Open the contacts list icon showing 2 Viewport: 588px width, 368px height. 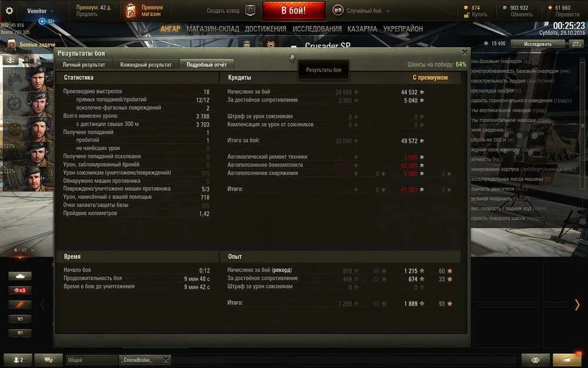click(x=18, y=360)
